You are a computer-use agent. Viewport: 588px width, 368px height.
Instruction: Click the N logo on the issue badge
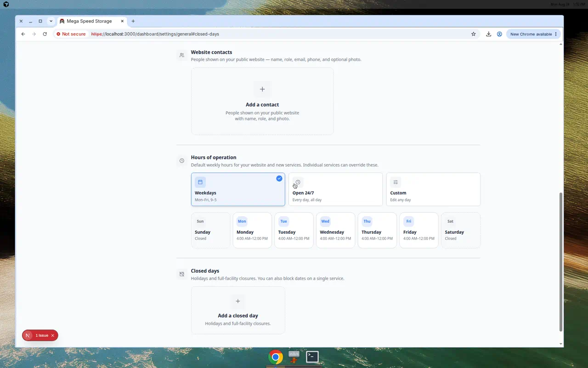(x=28, y=335)
